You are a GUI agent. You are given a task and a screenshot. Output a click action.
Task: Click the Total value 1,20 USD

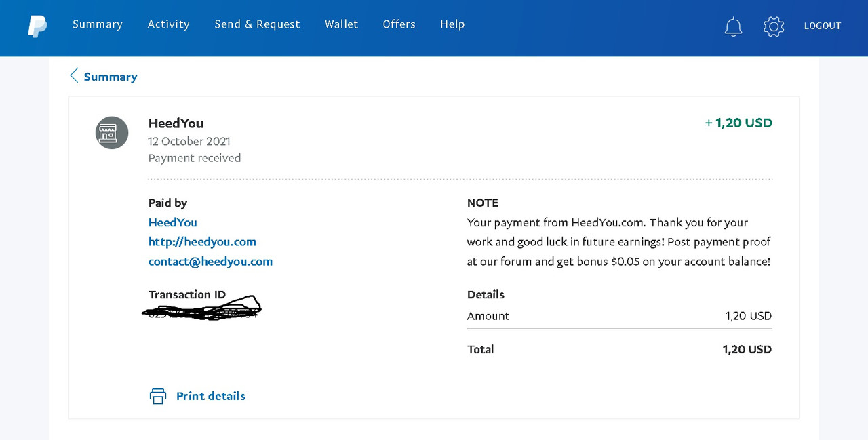[x=747, y=349]
